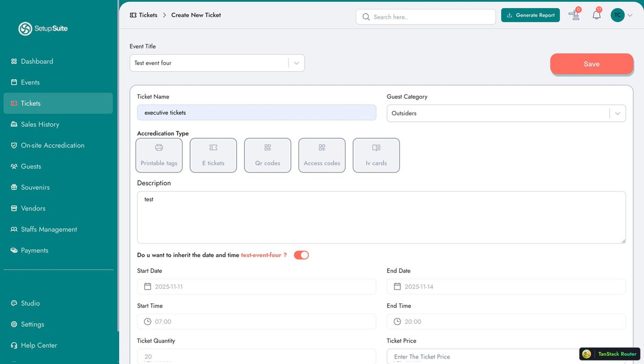This screenshot has width=644, height=364.
Task: Click the Events calendar icon in the sidebar
Action: click(x=14, y=83)
